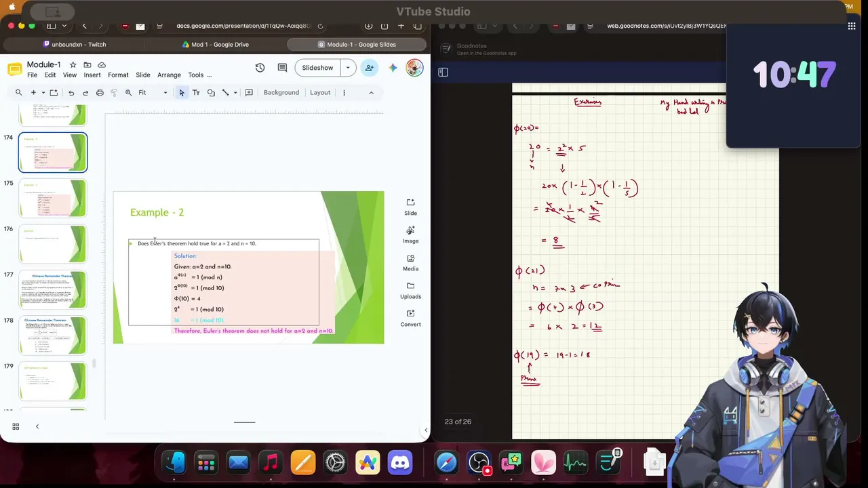Screen dimensions: 868x488
Task: Open System Settings from the Dock
Action: click(335, 463)
